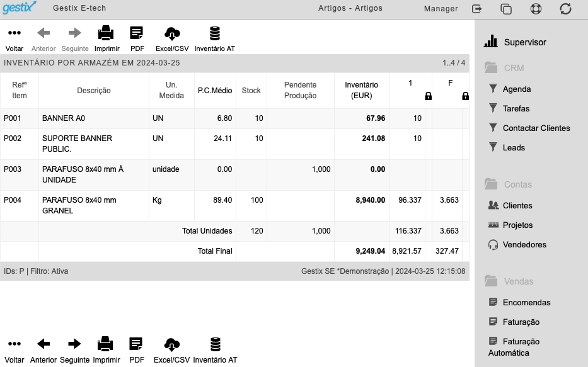The width and height of the screenshot is (588, 367).
Task: Open Contactar Clientes in sidebar
Action: tap(529, 128)
